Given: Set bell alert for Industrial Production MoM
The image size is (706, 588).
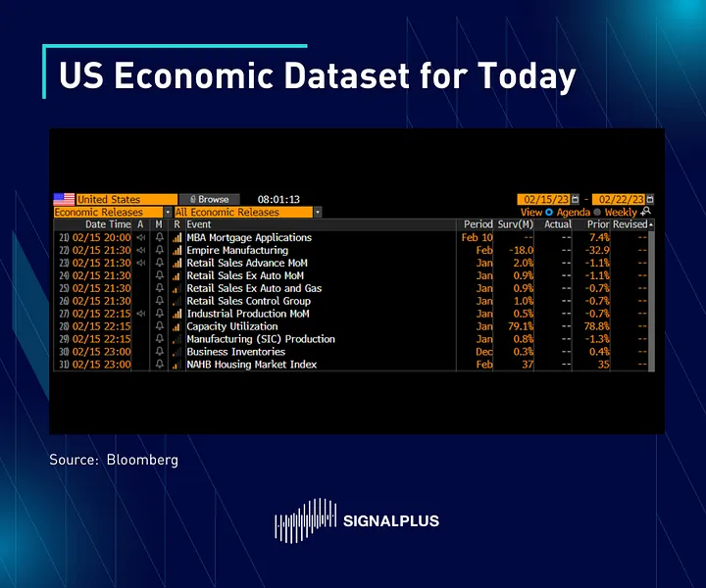Looking at the screenshot, I should (160, 314).
